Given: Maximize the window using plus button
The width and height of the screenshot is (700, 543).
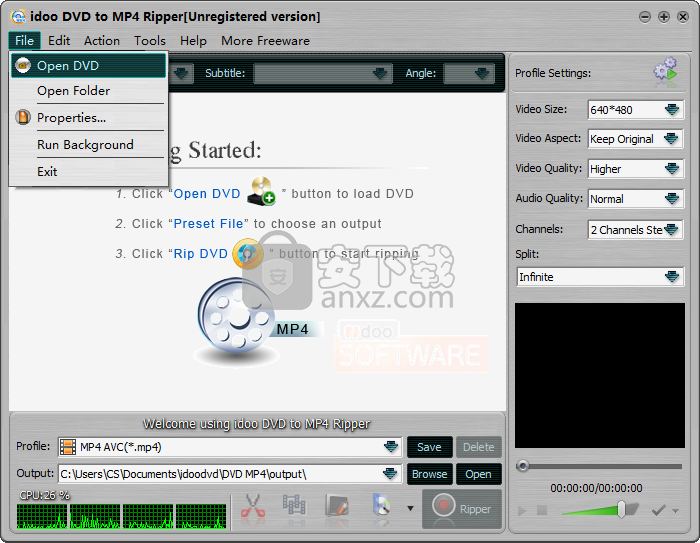Looking at the screenshot, I should 664,17.
